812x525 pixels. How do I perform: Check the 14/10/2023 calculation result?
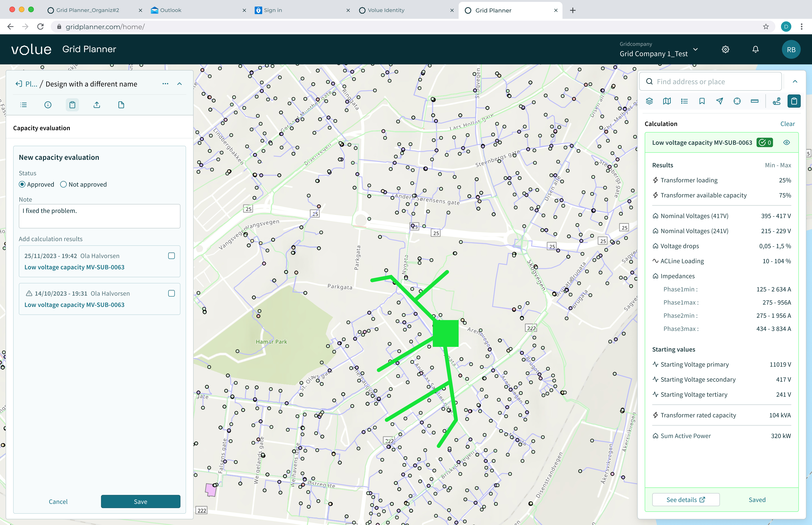click(171, 293)
